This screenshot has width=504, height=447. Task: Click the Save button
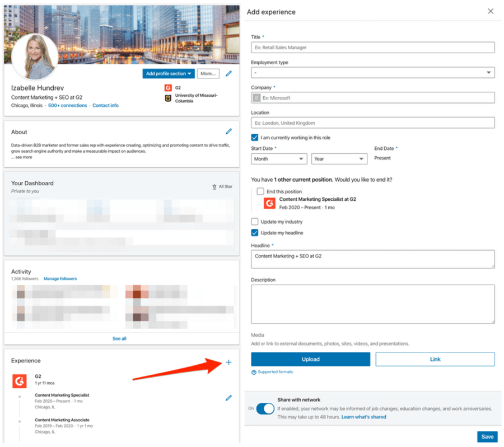[487, 436]
